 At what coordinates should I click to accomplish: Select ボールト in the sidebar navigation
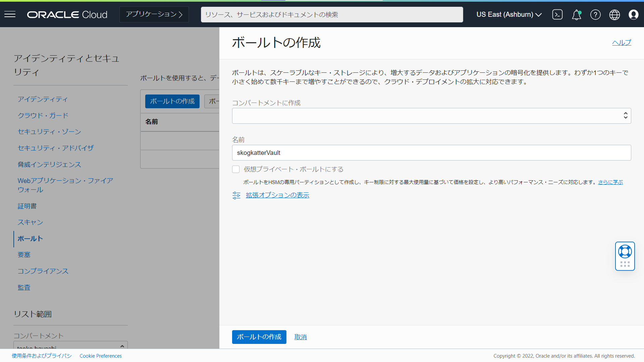tap(30, 239)
